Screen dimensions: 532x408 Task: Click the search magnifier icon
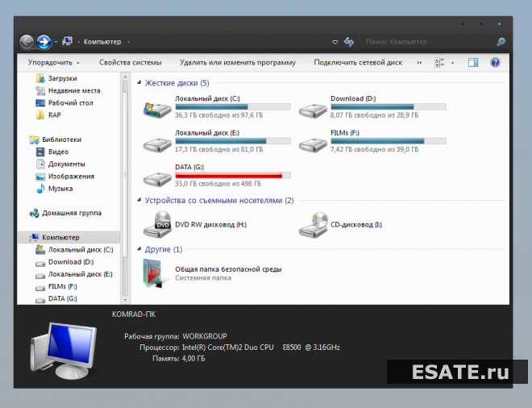(x=501, y=42)
